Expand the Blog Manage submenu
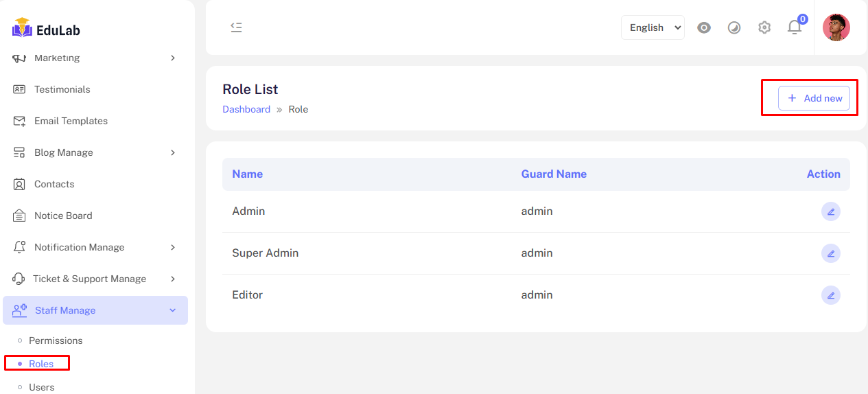 173,152
